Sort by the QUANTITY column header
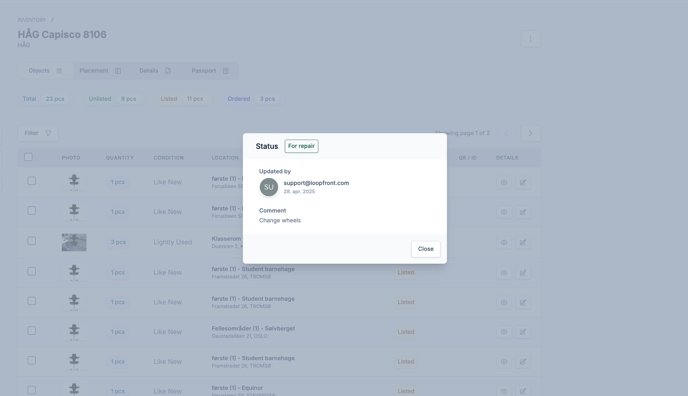 [119, 158]
